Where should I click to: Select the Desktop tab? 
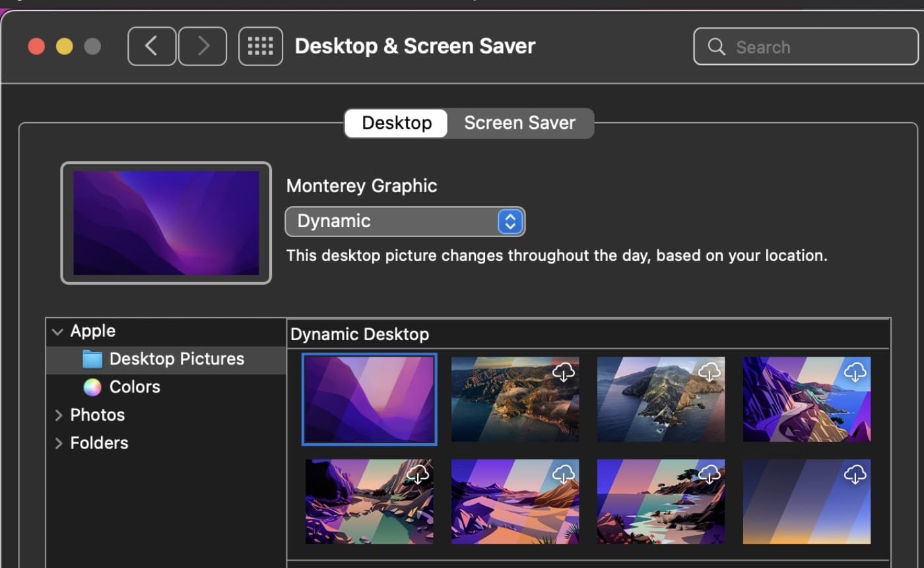[397, 124]
